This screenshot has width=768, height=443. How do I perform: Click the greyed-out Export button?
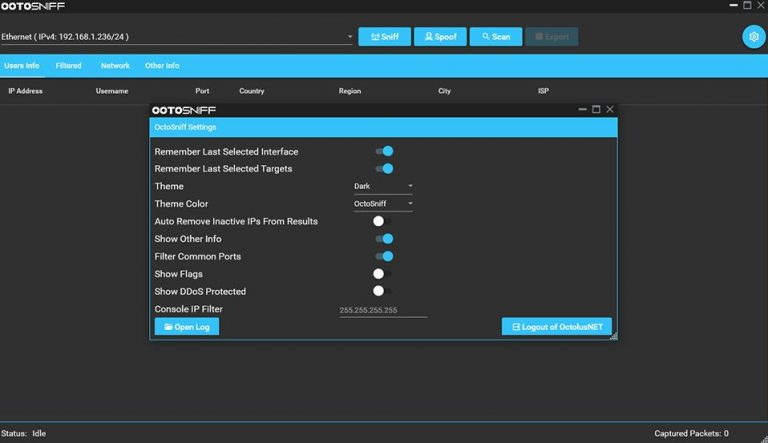point(552,37)
